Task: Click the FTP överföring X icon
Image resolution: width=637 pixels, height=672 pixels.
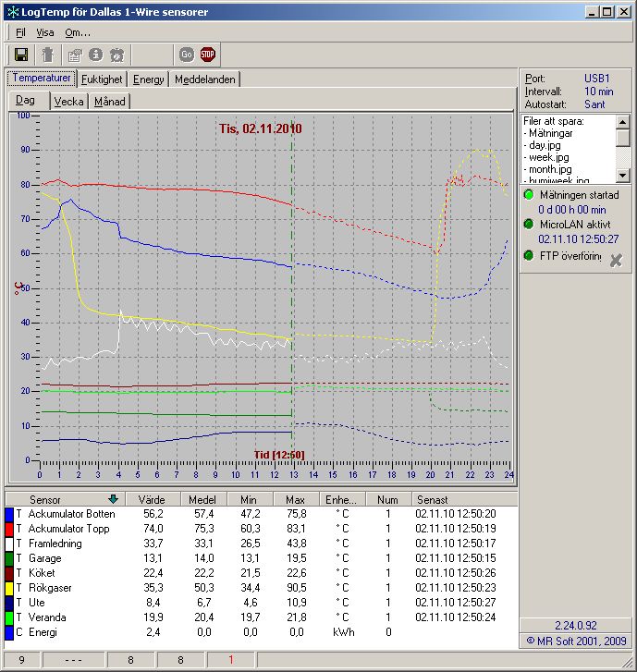Action: (x=616, y=260)
